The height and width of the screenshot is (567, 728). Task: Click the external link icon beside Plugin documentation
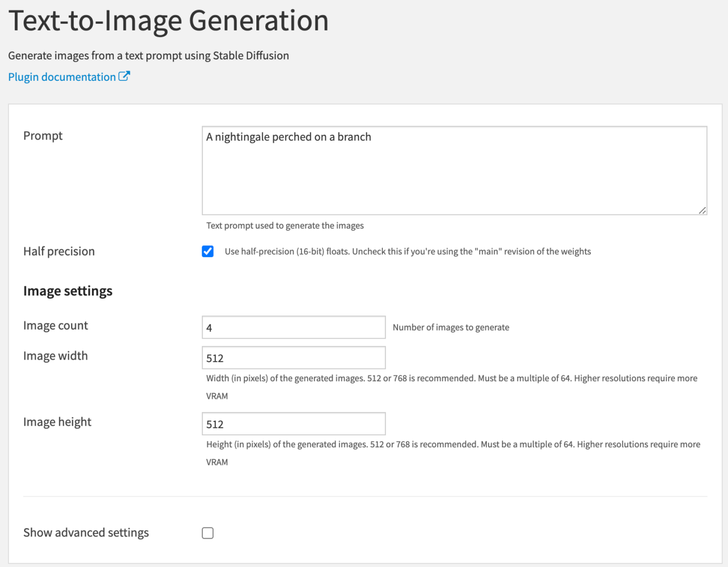point(124,76)
